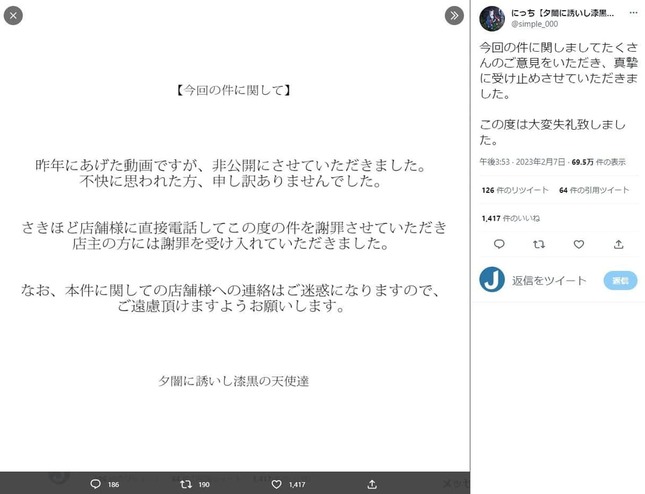Collapse the tweet sidebar with double-chevron button
The image size is (645, 494).
(x=454, y=16)
